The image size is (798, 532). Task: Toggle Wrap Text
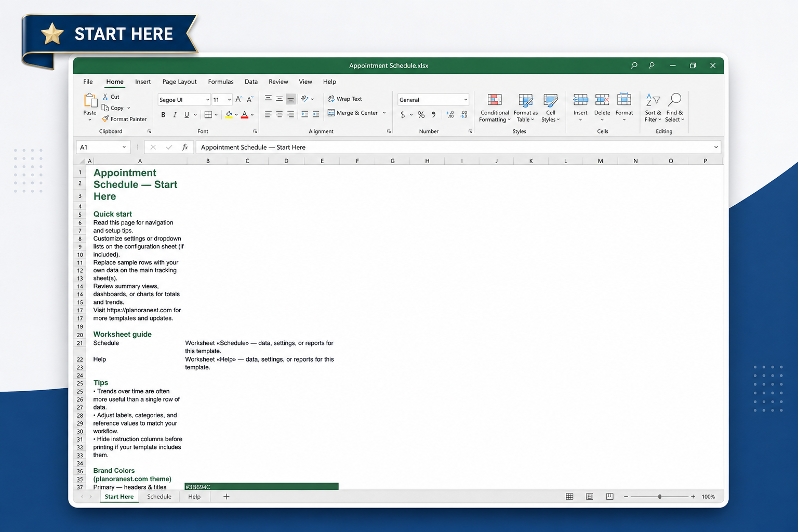point(345,99)
